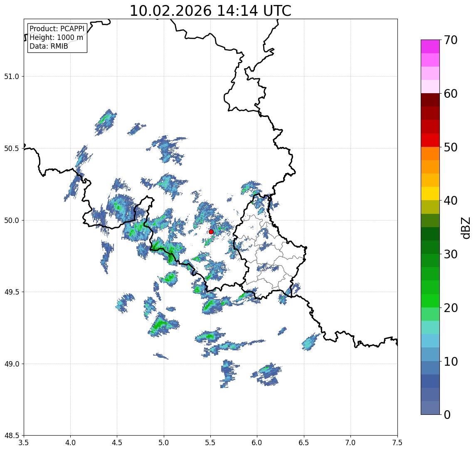Click the latitude axis label '50.0'

[x=12, y=221]
